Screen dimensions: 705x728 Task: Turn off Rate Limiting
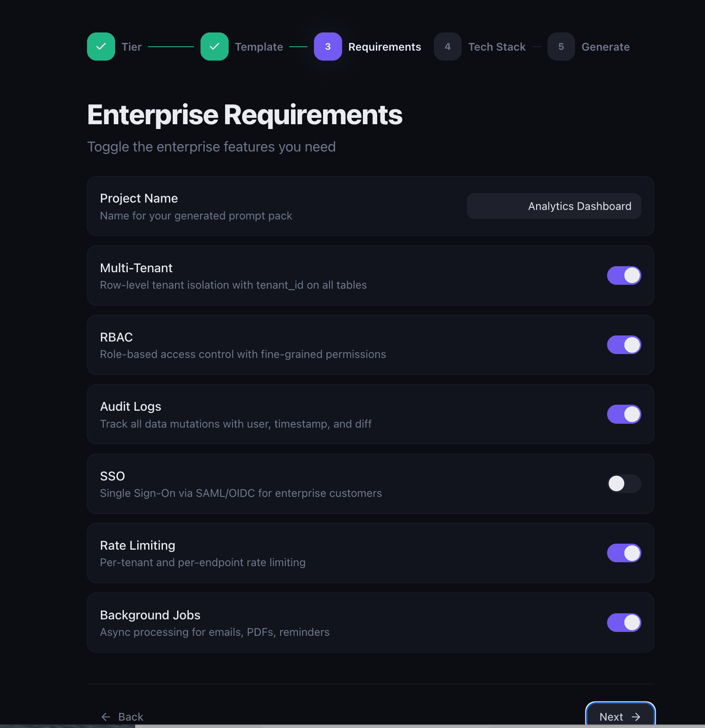pyautogui.click(x=624, y=553)
